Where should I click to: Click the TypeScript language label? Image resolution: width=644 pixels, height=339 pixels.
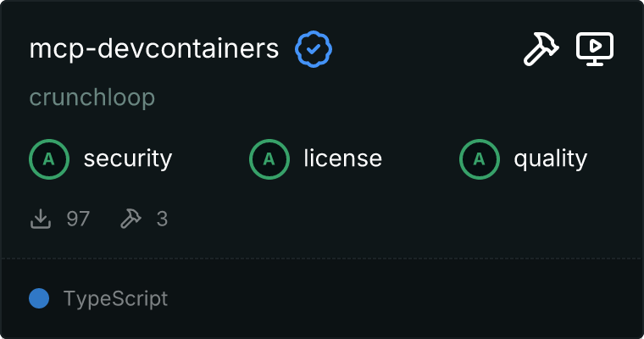(x=115, y=298)
